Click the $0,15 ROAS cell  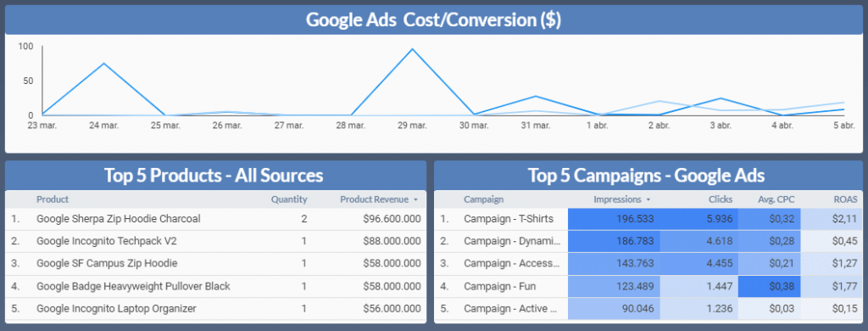point(832,308)
